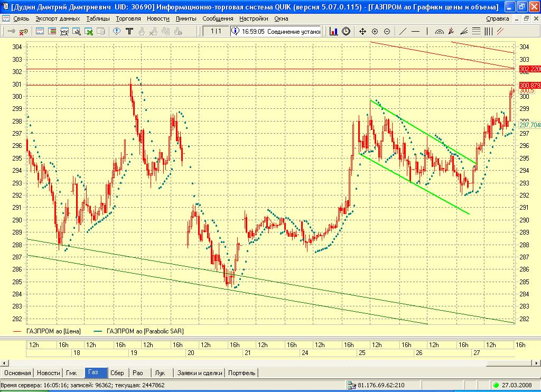This screenshot has width=541, height=392.
Task: Switch to the Заявки и сделки tab
Action: (x=200, y=372)
